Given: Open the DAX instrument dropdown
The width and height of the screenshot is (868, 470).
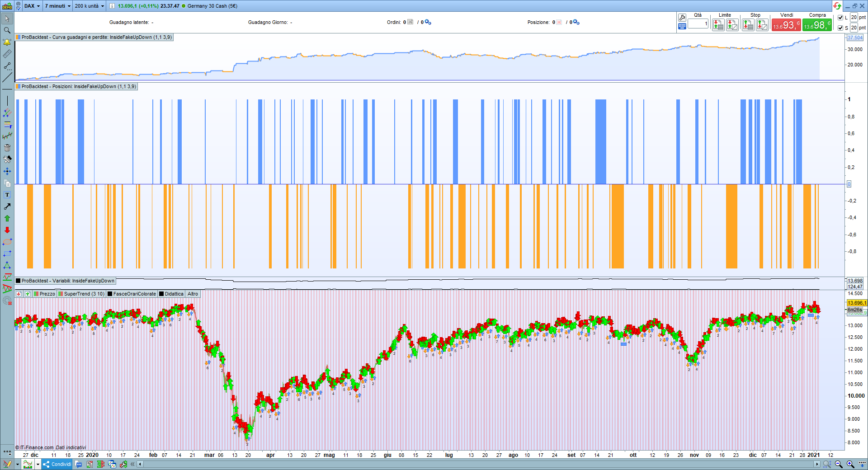Looking at the screenshot, I should 32,6.
